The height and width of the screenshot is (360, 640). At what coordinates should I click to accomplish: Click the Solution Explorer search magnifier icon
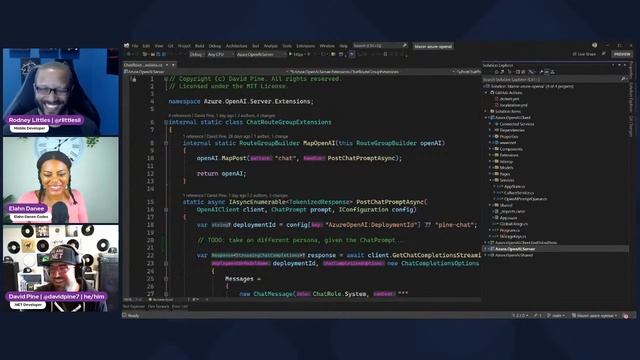point(623,80)
